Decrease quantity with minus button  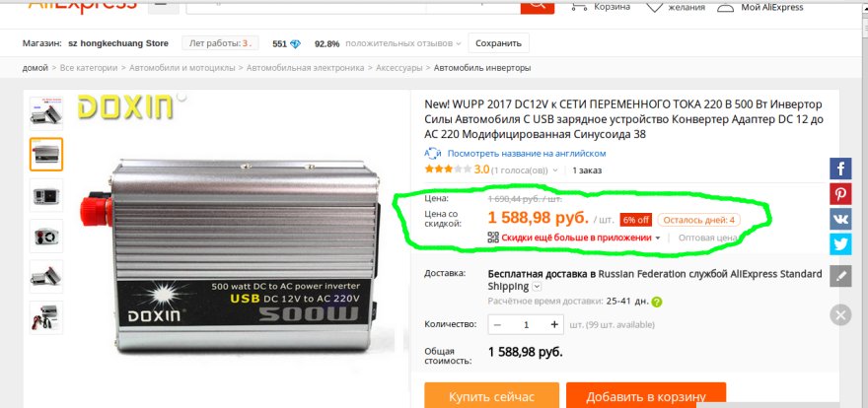click(x=497, y=324)
